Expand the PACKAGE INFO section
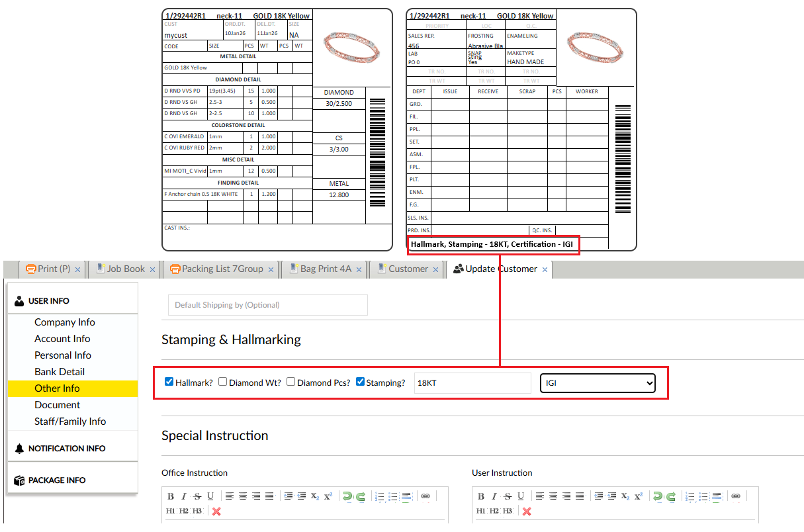The width and height of the screenshot is (804, 532). [56, 480]
